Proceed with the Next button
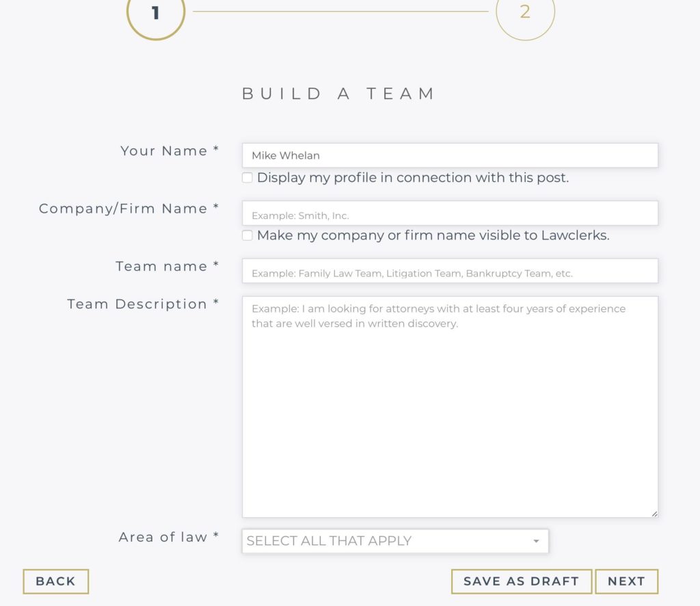The width and height of the screenshot is (700, 606). pyautogui.click(x=626, y=581)
